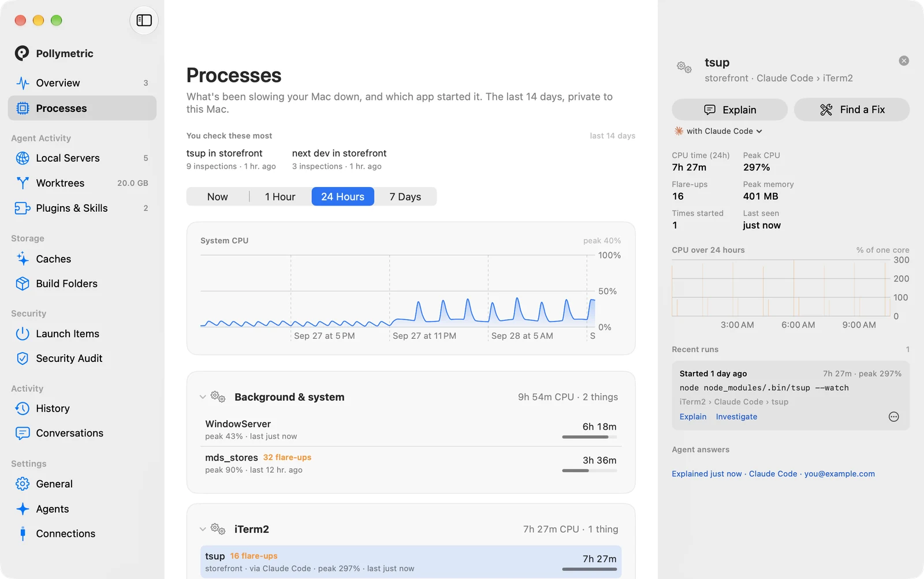Viewport: 924px width, 579px height.
Task: Select the mds_stores process row
Action: click(411, 463)
